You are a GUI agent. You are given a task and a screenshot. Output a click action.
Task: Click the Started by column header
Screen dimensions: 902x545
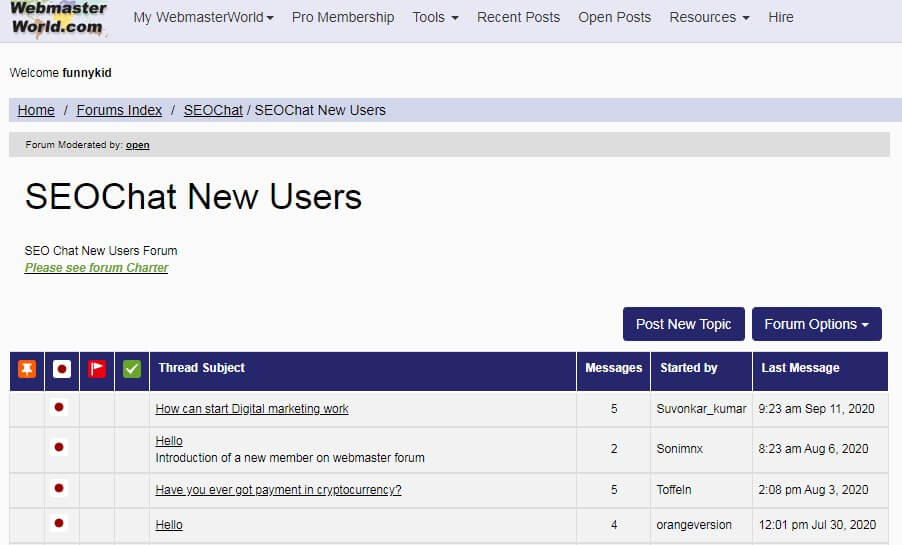[x=689, y=368]
